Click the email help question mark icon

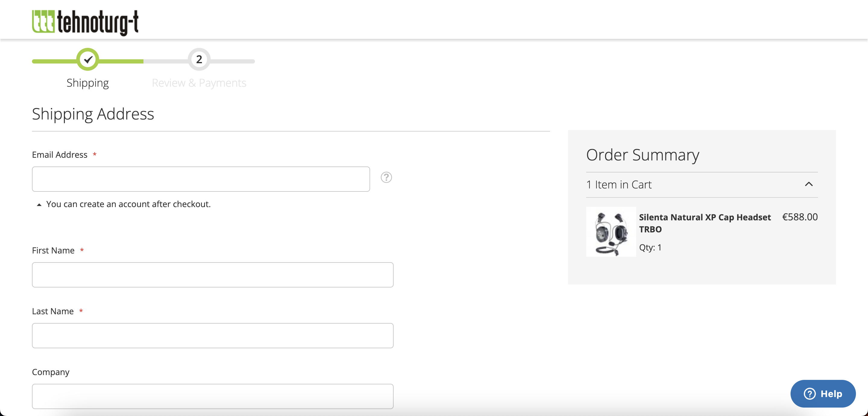386,177
